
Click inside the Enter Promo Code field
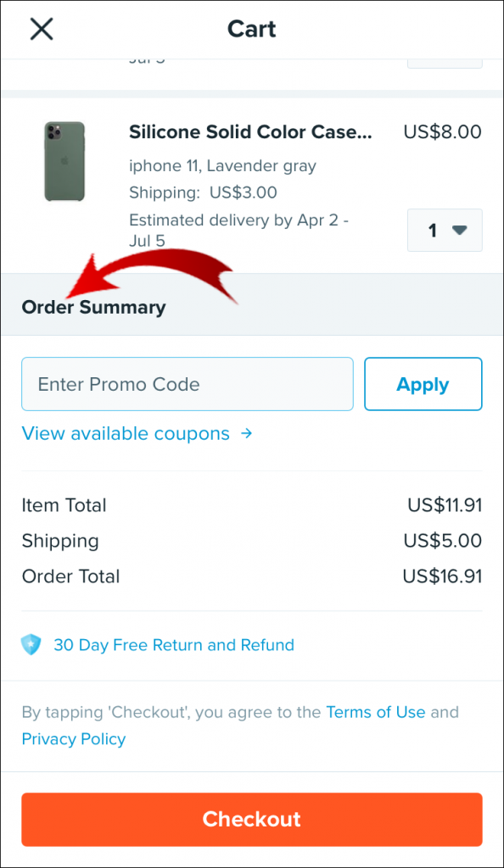(x=187, y=384)
